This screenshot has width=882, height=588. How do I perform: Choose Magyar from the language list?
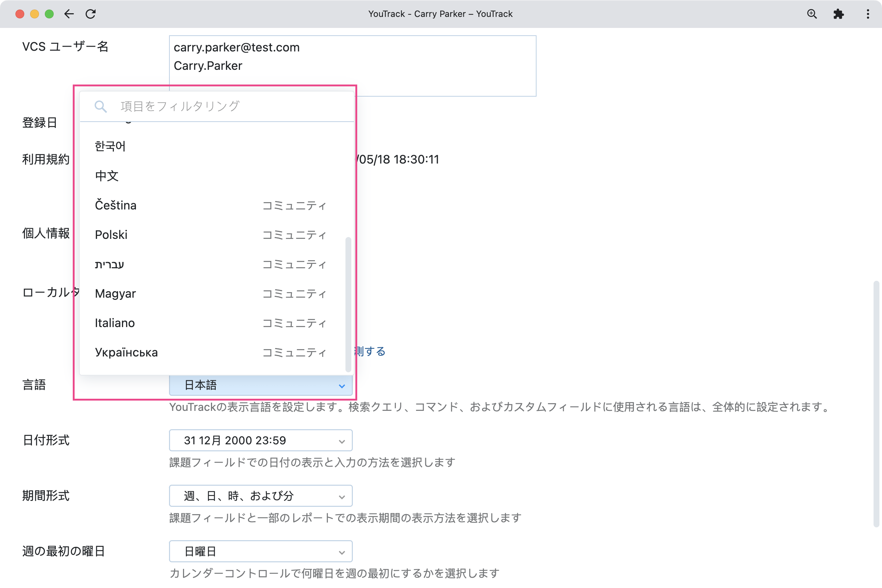tap(115, 294)
